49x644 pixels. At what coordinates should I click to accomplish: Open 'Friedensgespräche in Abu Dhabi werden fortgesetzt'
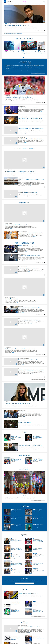coord(20,171)
